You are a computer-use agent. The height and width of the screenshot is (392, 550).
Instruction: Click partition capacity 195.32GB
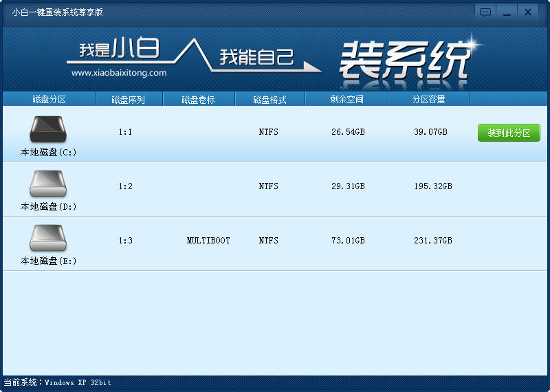click(433, 186)
